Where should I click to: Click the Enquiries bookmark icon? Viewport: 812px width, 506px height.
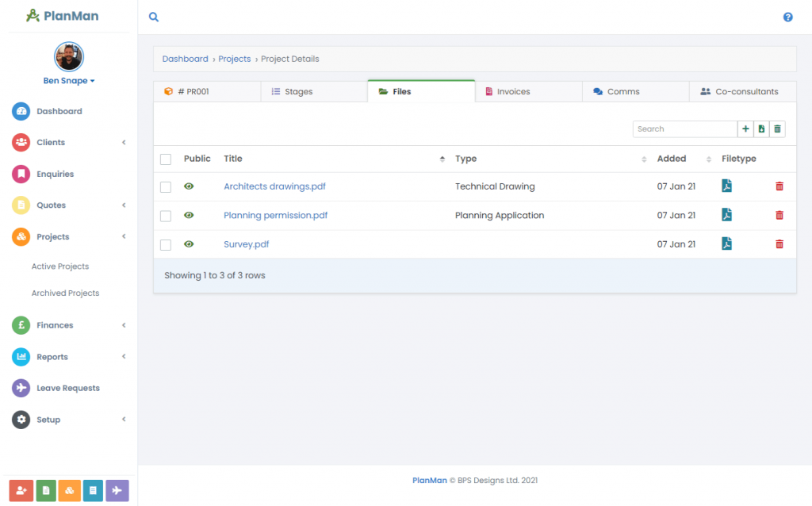[x=21, y=174]
